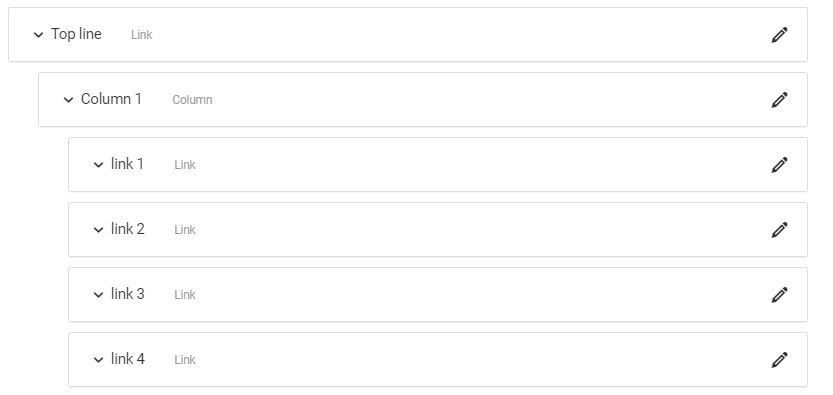Edit the Top line item via pencil icon
The height and width of the screenshot is (395, 833).
click(x=779, y=35)
